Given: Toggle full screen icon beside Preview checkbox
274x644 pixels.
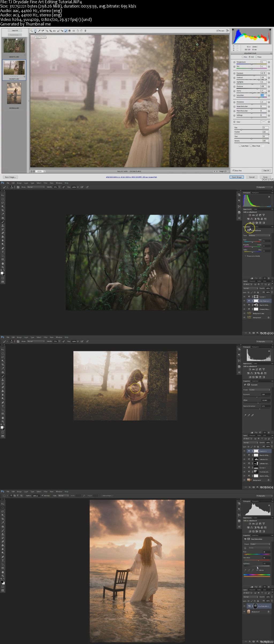Looking at the screenshot, I should 227,31.
